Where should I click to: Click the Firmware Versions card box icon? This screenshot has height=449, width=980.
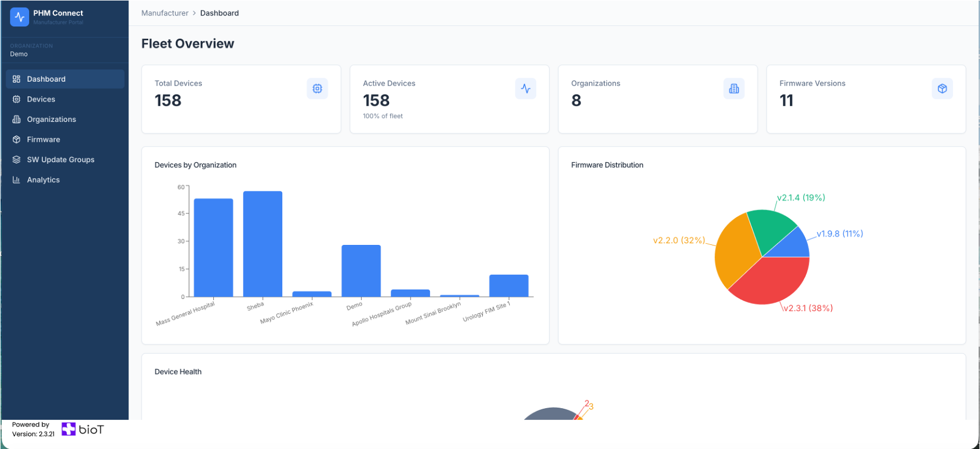click(x=943, y=88)
